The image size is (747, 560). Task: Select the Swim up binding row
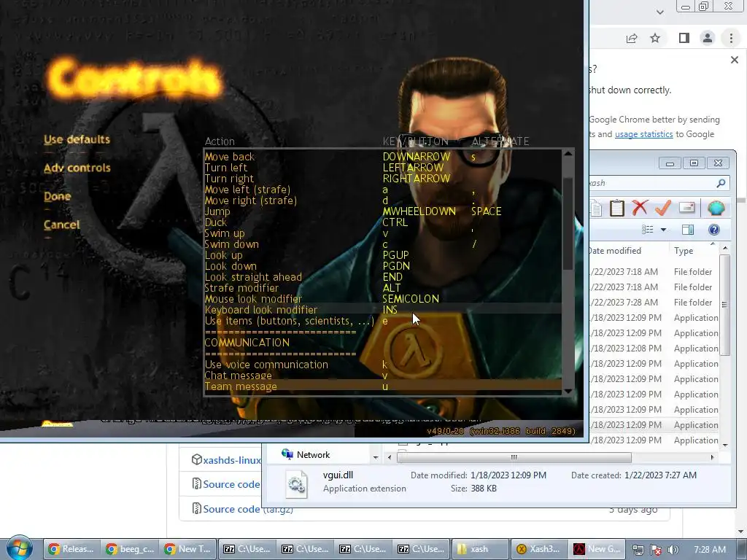[x=383, y=233]
